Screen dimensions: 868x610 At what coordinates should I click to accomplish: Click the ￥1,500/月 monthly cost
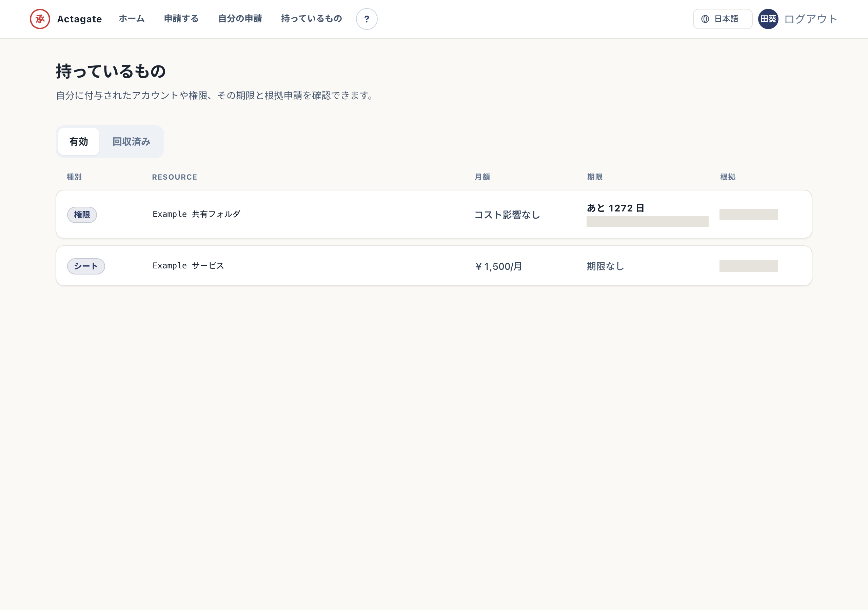coord(498,266)
